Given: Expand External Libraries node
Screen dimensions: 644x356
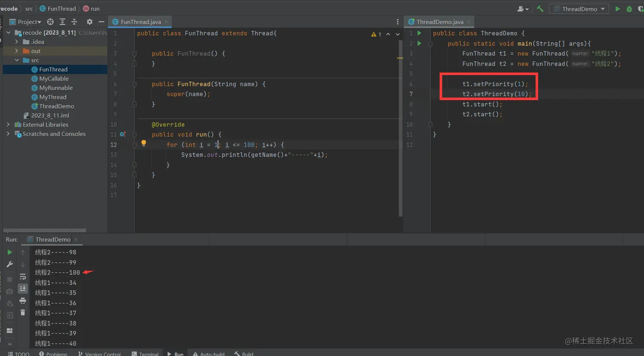Looking at the screenshot, I should (8, 124).
